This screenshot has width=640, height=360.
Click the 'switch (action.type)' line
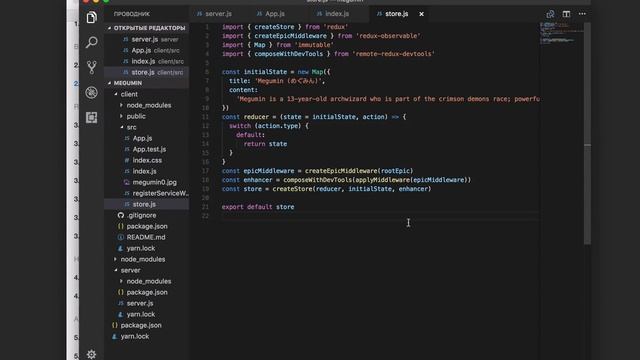click(269, 126)
